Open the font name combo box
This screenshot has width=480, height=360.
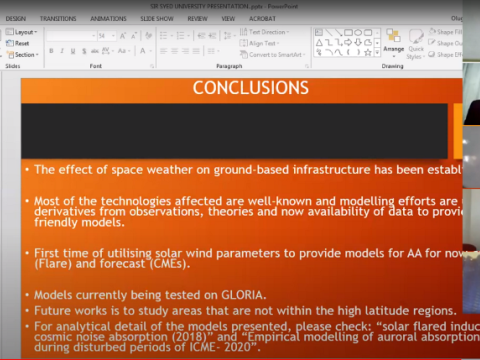coord(71,36)
